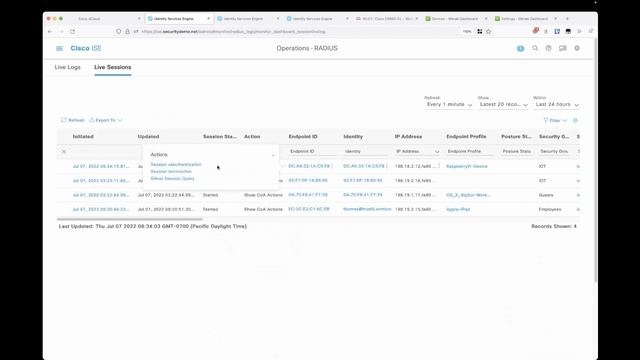Bookmark this page with the star icon
This screenshot has width=640, height=360.
pos(489,31)
